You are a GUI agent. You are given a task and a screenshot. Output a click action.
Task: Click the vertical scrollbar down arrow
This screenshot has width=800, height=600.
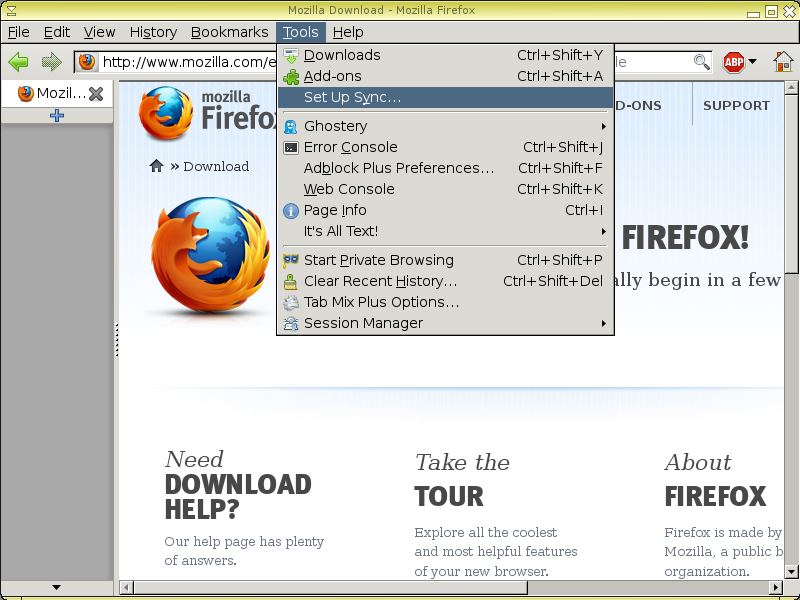click(791, 571)
